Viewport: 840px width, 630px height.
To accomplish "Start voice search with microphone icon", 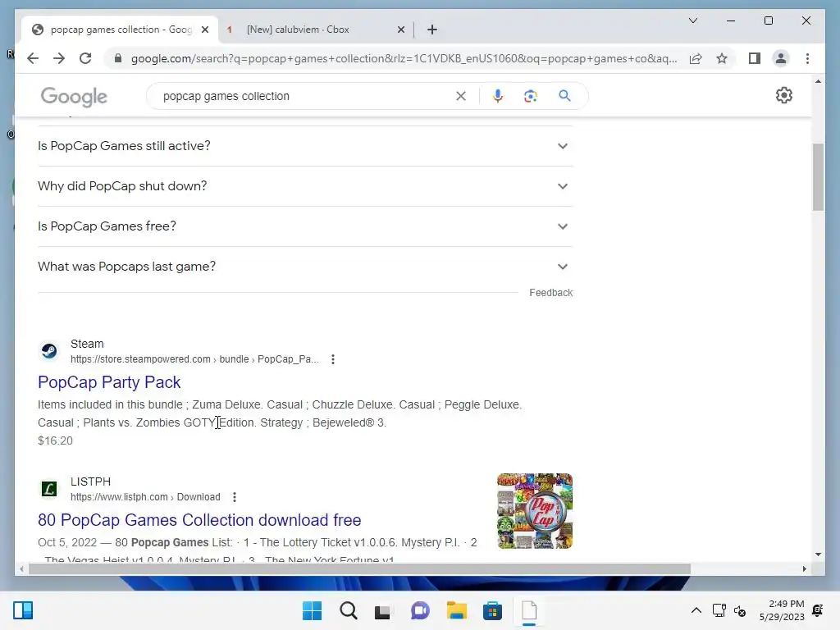I will tap(498, 96).
